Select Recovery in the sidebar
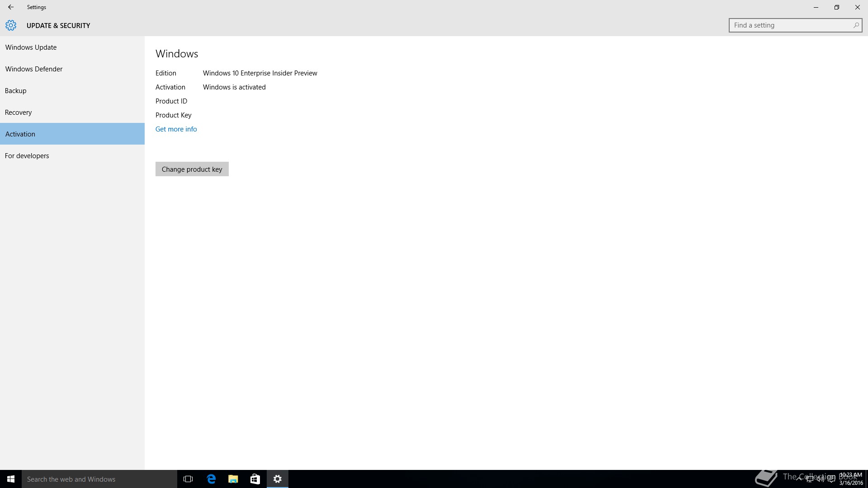The image size is (868, 488). coord(72,112)
